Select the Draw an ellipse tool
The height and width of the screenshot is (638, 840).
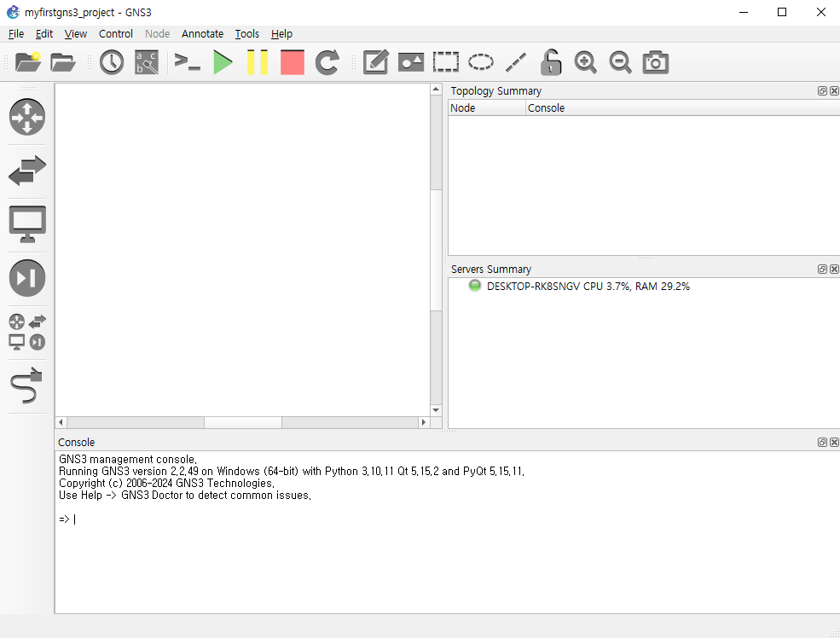480,62
